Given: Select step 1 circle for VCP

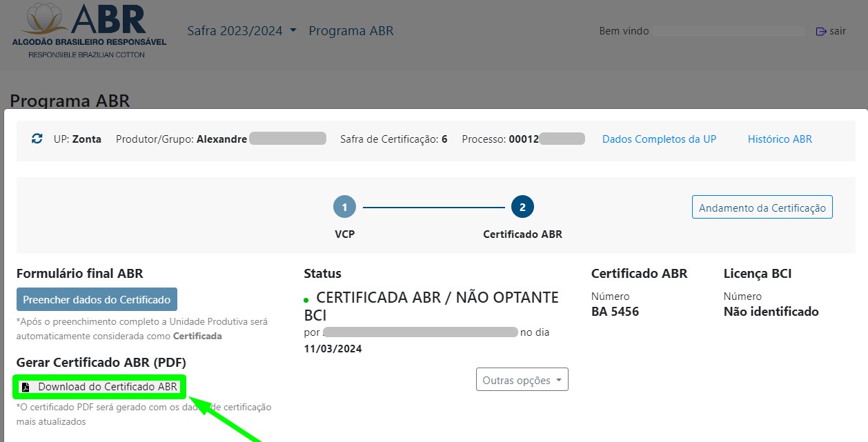Looking at the screenshot, I should point(344,207).
